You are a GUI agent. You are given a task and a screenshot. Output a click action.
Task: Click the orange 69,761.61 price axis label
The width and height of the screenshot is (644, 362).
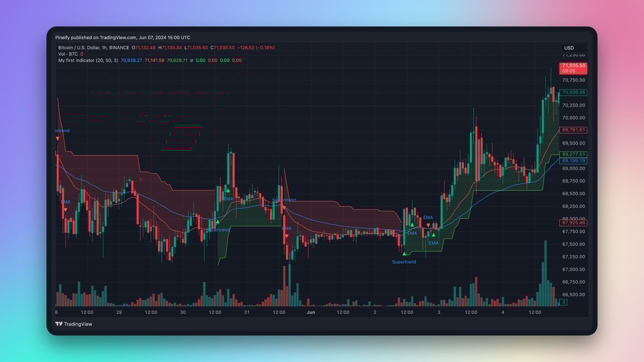tap(573, 130)
